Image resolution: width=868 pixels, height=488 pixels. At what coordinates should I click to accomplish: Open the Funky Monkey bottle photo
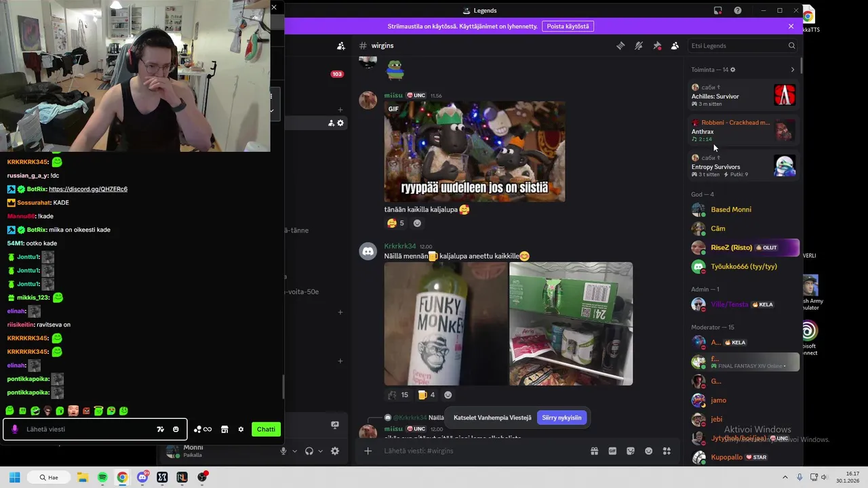pos(446,324)
